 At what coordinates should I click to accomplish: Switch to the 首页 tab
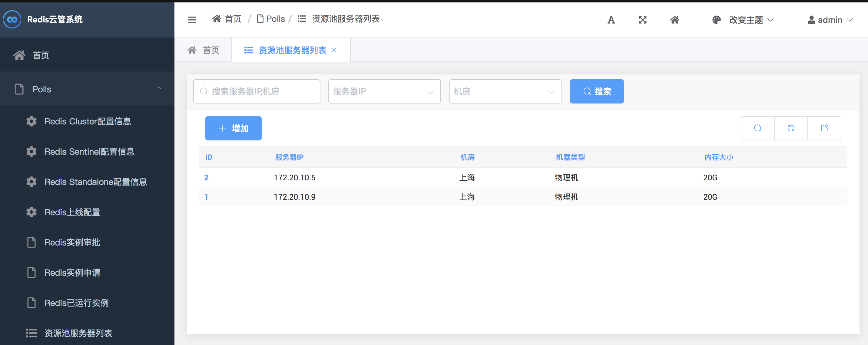(204, 51)
